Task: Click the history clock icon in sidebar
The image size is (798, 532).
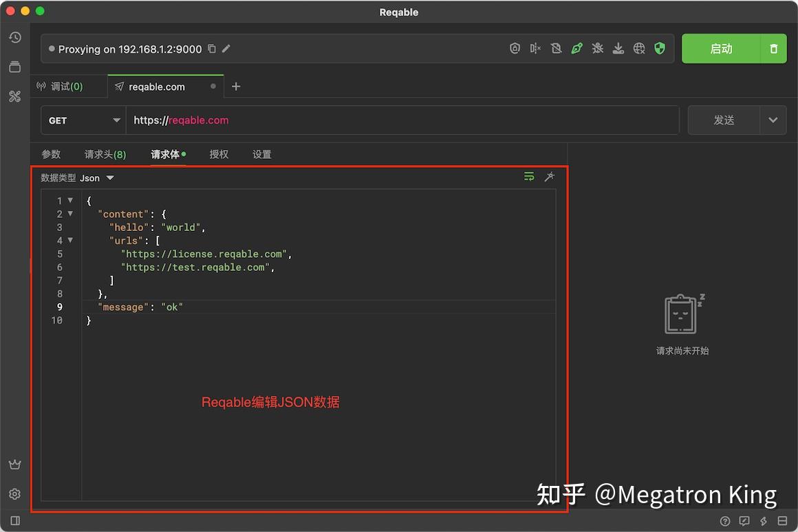Action: click(x=15, y=37)
